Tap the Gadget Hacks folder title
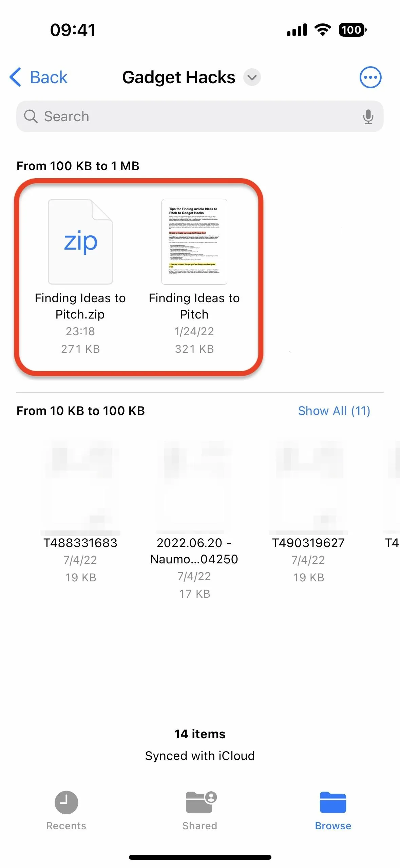This screenshot has width=400, height=868. coord(179,77)
